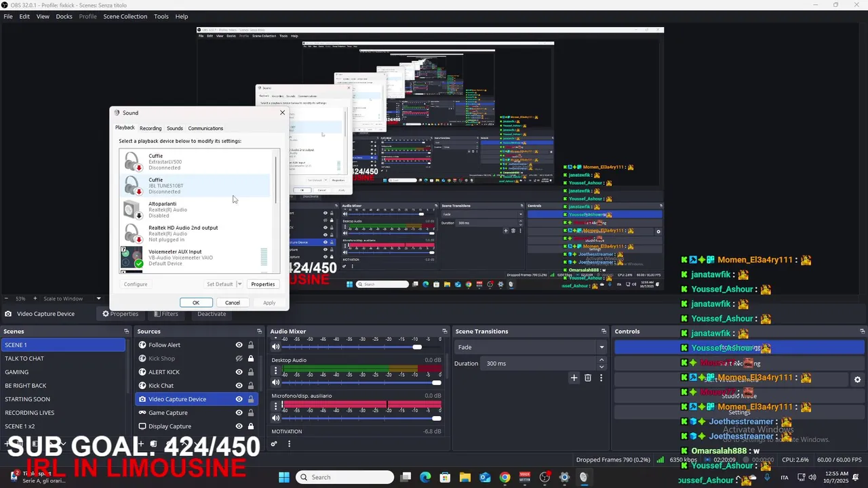Click the lock icon for Game Capture
This screenshot has width=868, height=488.
[251, 413]
